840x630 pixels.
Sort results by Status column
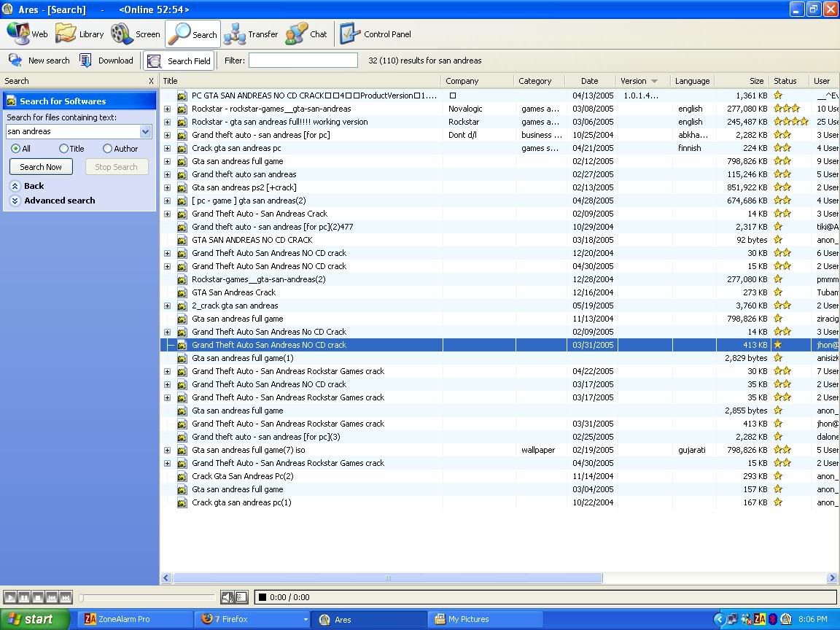(790, 81)
